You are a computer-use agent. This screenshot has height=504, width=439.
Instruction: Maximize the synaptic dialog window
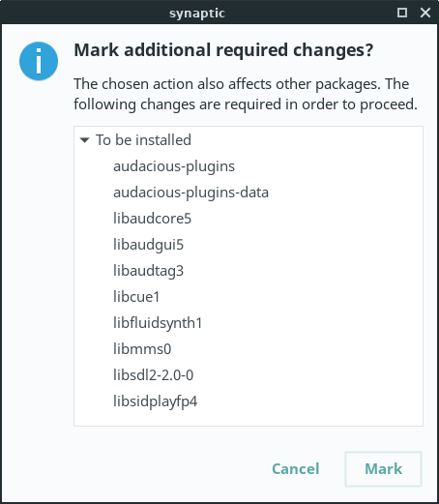click(x=402, y=13)
